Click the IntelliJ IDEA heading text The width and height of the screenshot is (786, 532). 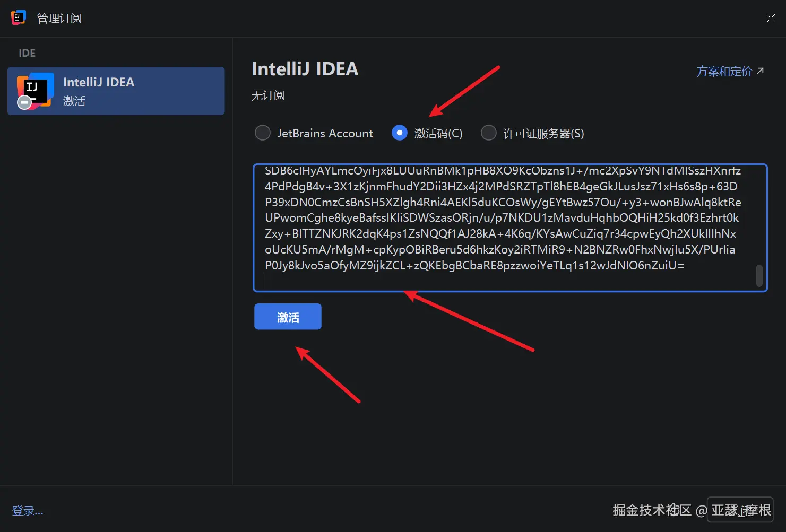305,69
